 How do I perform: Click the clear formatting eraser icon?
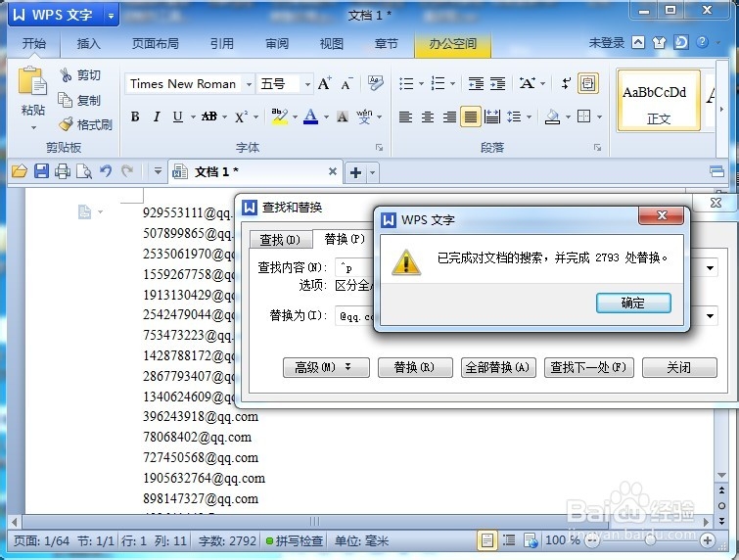tap(375, 83)
